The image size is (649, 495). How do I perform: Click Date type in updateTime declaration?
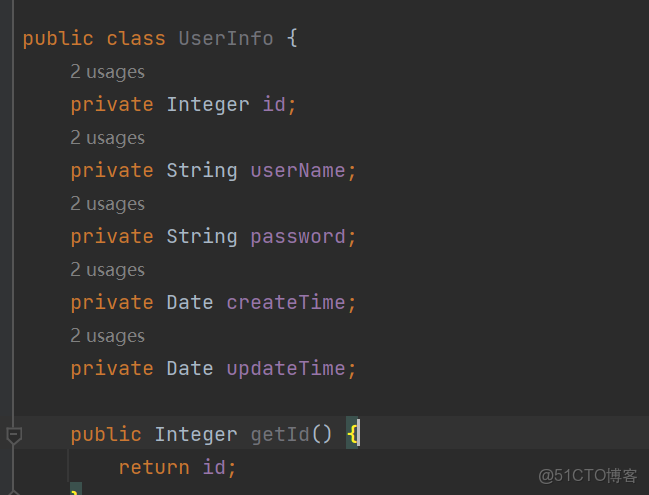[190, 368]
